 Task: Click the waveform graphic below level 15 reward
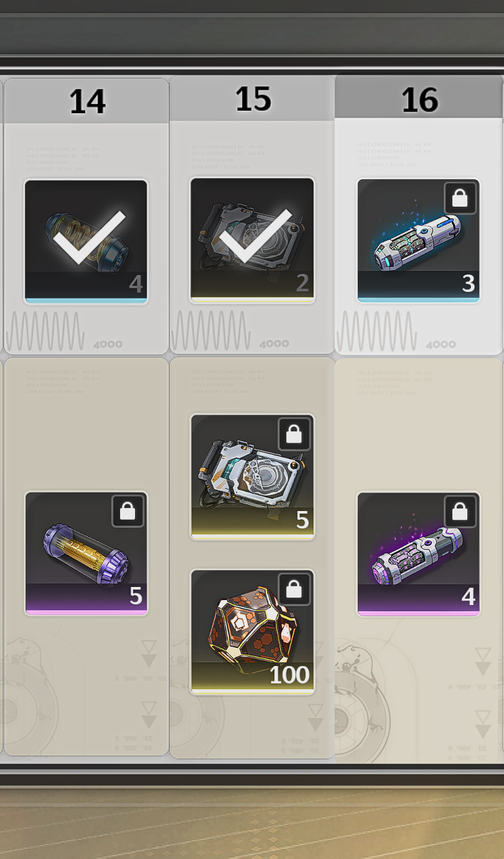[211, 330]
